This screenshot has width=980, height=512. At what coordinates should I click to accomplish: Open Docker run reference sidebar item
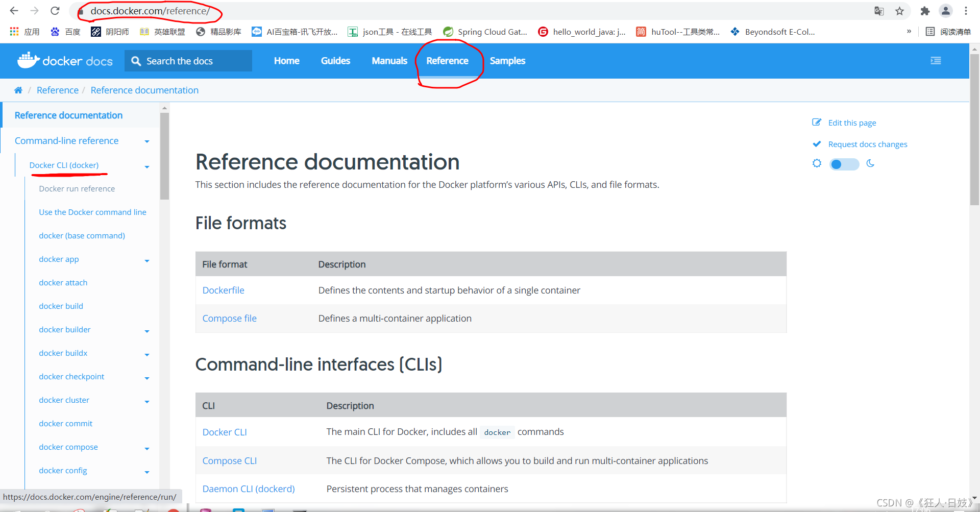coord(77,188)
